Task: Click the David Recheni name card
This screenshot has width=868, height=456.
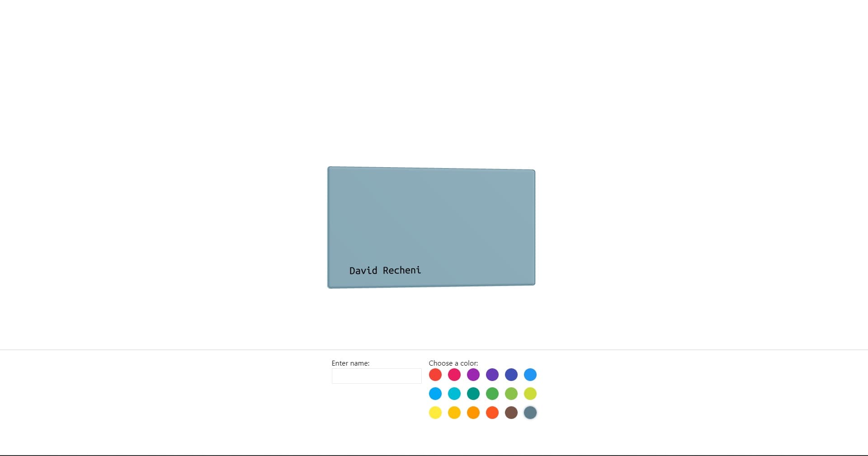Action: (430, 226)
